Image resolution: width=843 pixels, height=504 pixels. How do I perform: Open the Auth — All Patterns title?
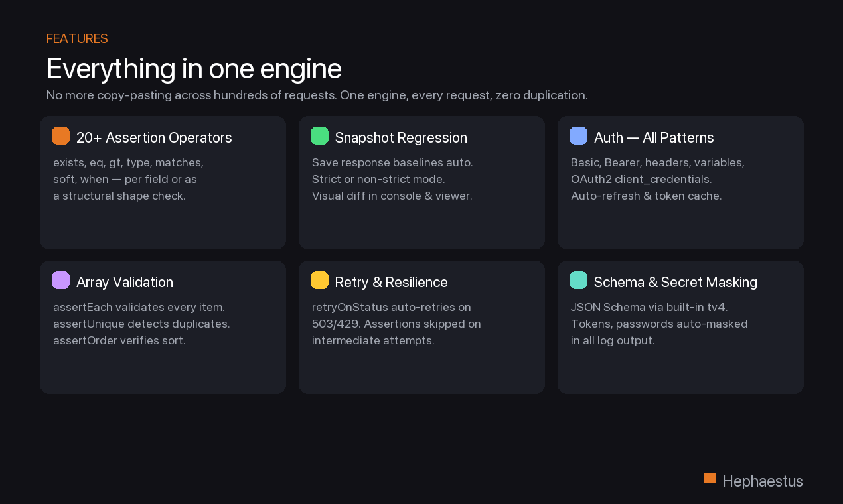(x=654, y=138)
